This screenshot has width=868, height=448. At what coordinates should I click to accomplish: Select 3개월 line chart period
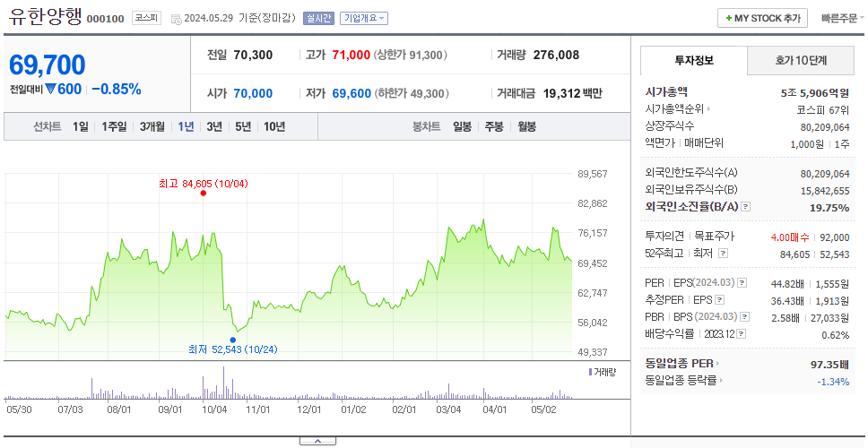pyautogui.click(x=152, y=126)
